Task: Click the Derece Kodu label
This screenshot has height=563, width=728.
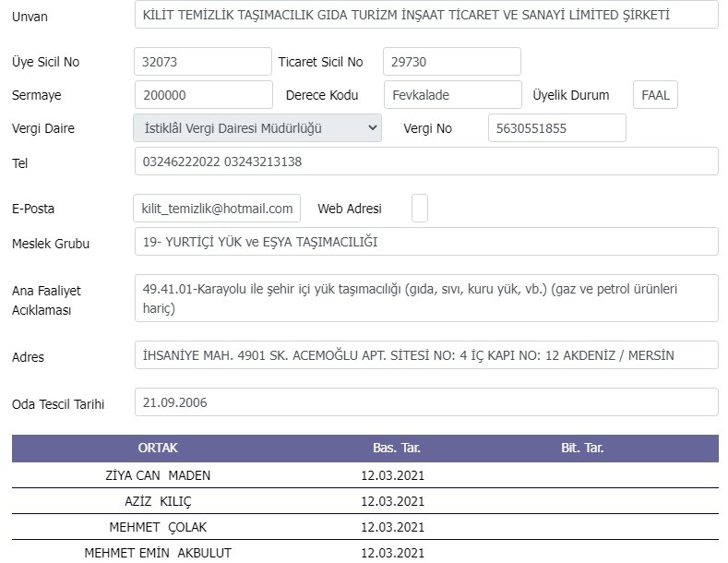Action: pos(322,95)
